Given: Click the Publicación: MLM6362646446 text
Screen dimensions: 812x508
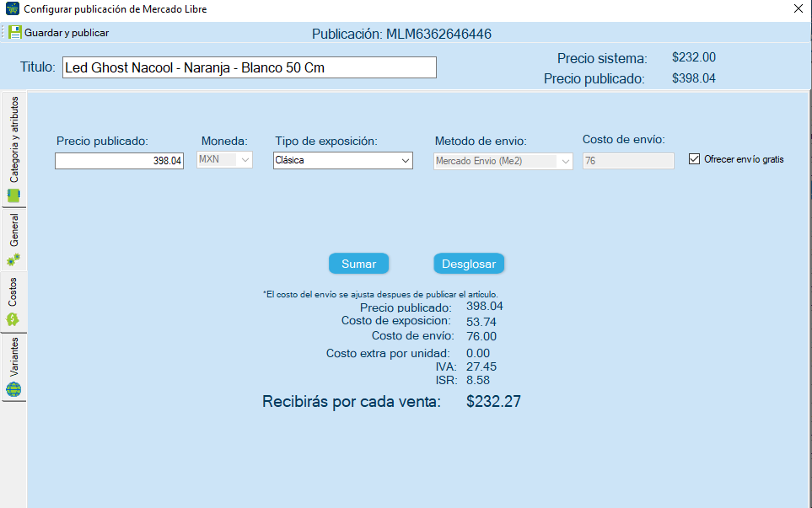Looking at the screenshot, I should click(x=401, y=35).
